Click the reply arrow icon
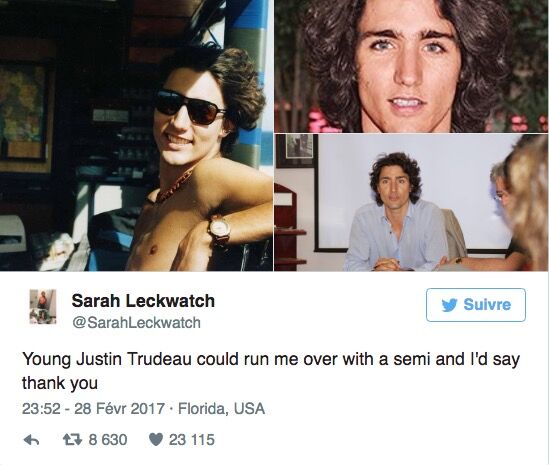Image resolution: width=550 pixels, height=465 pixels. pyautogui.click(x=31, y=440)
